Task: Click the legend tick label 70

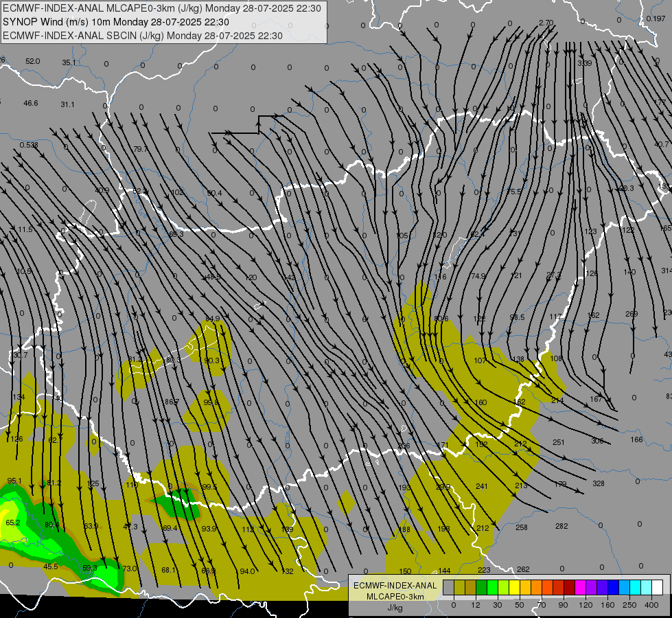Action: pos(542,605)
